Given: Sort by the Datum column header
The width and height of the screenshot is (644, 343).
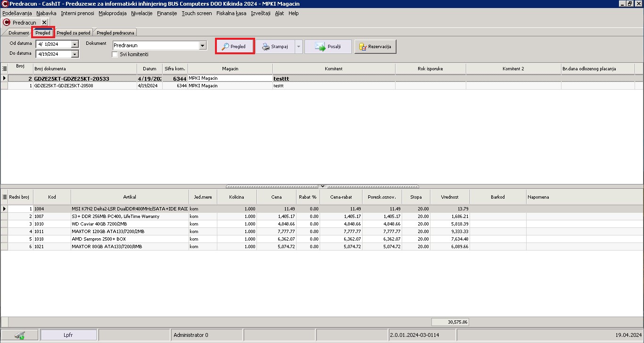Looking at the screenshot, I should tap(150, 68).
